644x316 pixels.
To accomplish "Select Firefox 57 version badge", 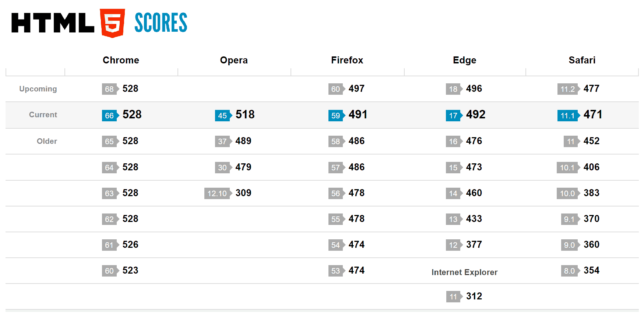I will pos(337,167).
